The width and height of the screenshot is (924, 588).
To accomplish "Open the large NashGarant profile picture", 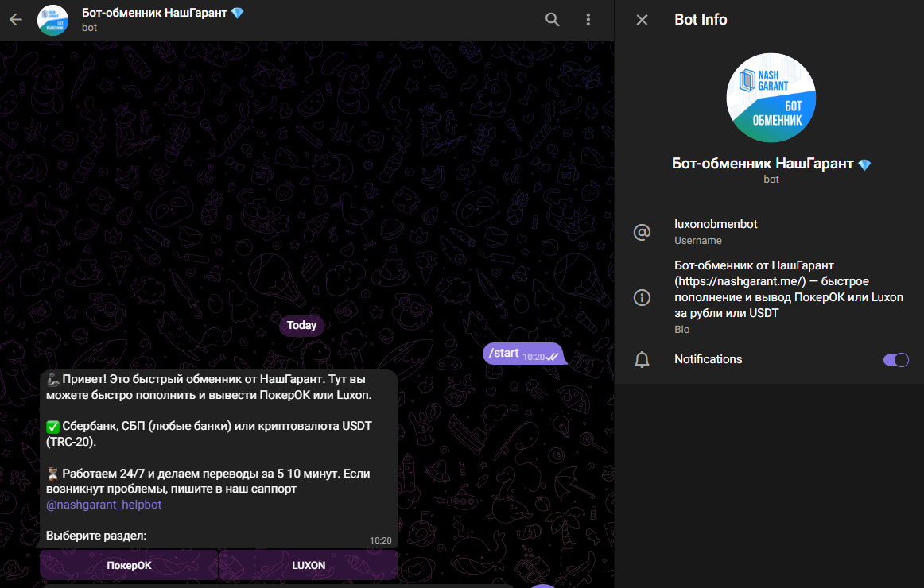I will 771,98.
